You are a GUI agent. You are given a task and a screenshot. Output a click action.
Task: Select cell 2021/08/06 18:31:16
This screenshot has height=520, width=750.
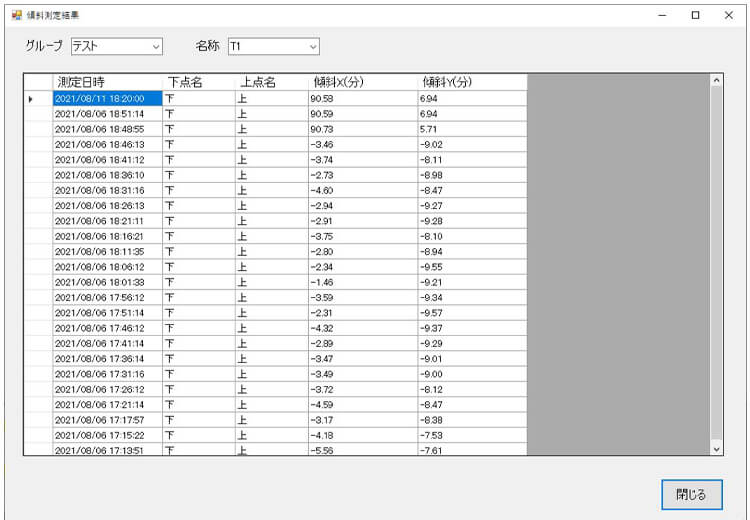click(108, 190)
